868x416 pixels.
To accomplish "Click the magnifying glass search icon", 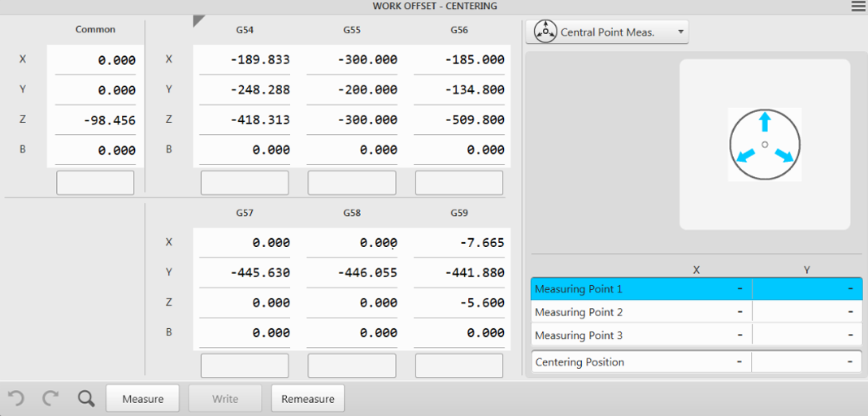I will [86, 398].
